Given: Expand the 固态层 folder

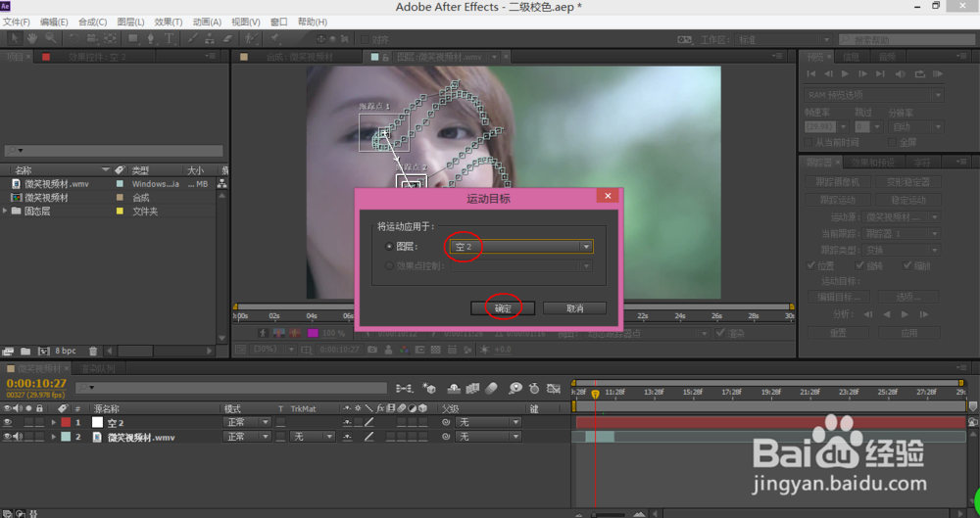Looking at the screenshot, I should click(x=6, y=212).
